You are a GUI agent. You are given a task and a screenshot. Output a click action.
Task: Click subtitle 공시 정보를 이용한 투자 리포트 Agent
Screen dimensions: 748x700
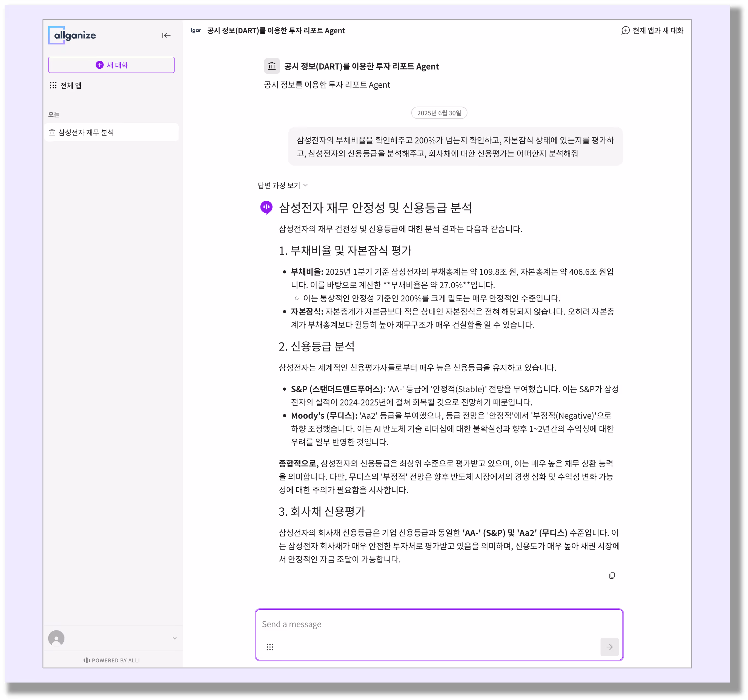327,85
